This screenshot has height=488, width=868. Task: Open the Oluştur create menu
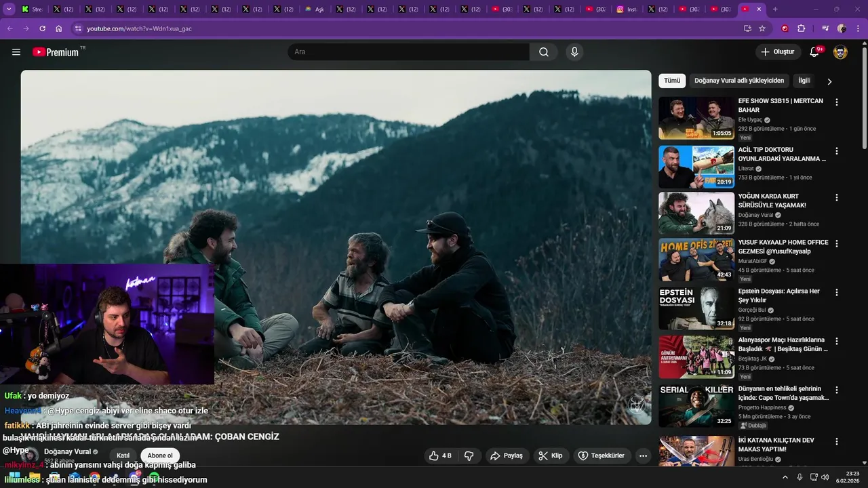coord(777,52)
